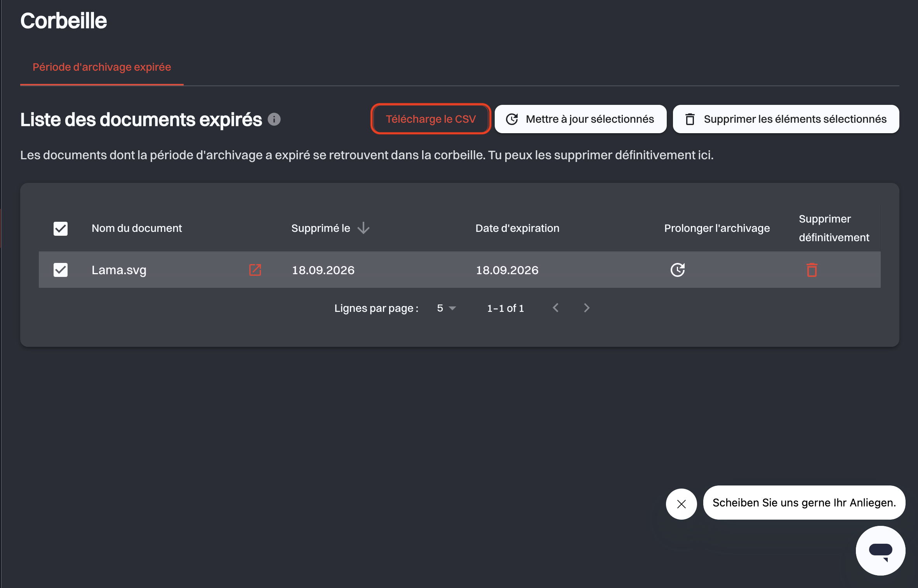Sort by 'Supprimé le' arrow icon
Image resolution: width=918 pixels, height=588 pixels.
coord(363,228)
